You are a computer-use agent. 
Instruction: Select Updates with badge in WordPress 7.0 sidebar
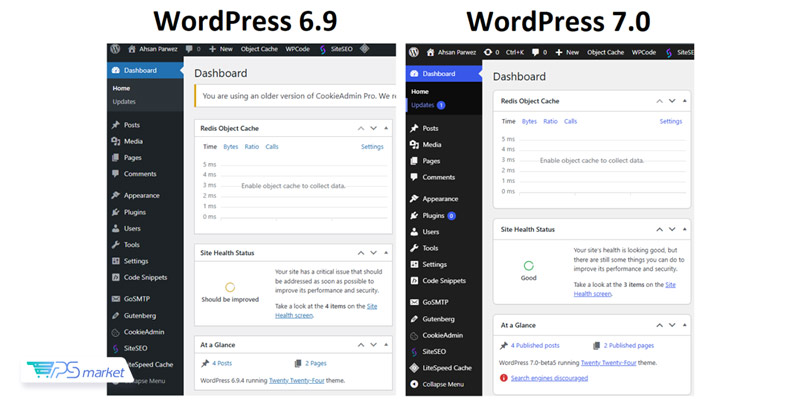click(428, 105)
